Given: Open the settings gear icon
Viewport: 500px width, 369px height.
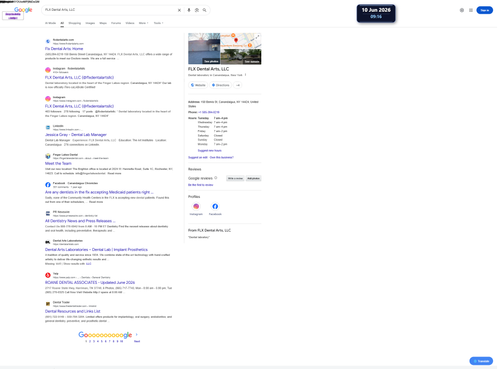Looking at the screenshot, I should click(x=462, y=10).
